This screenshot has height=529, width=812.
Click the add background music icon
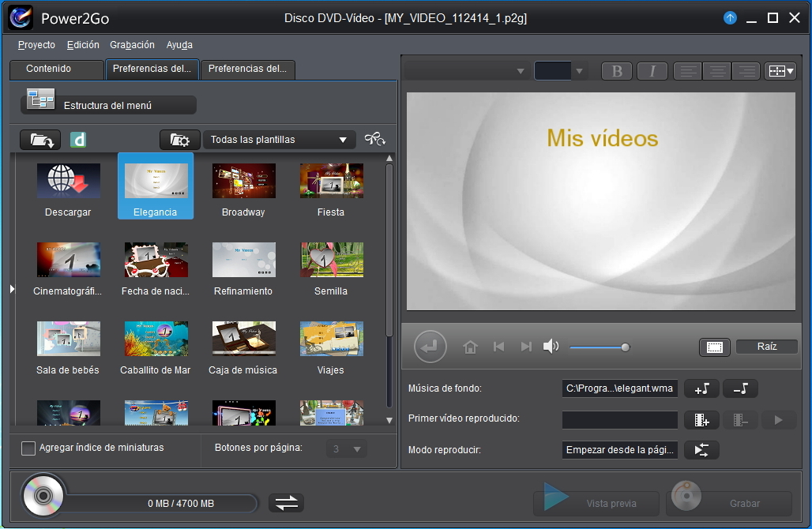coord(701,388)
